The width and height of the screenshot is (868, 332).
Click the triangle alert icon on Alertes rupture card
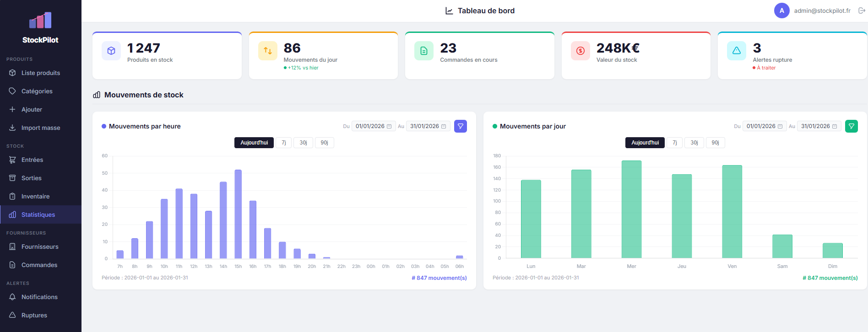coord(736,51)
